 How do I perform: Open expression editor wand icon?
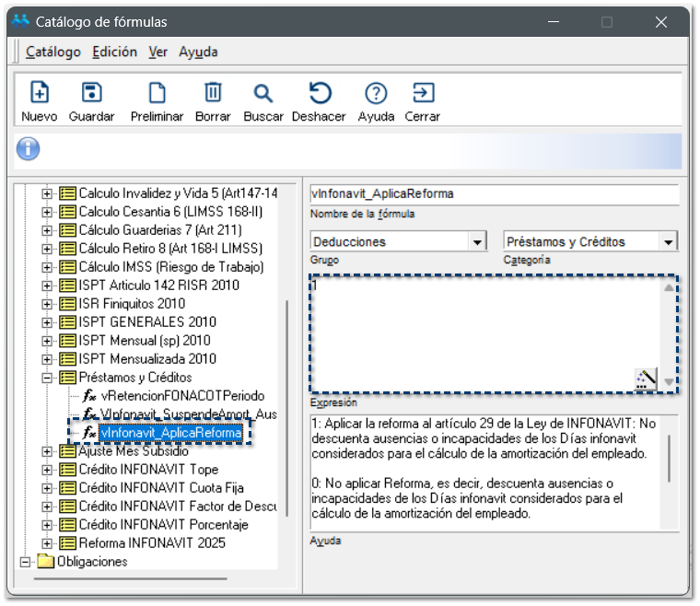646,379
